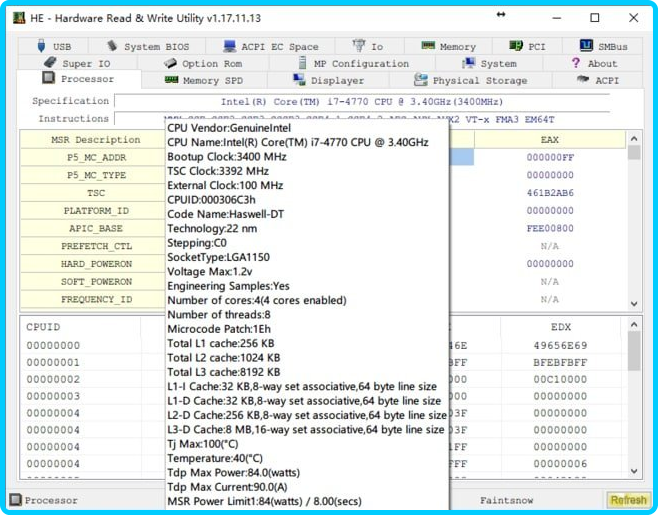The height and width of the screenshot is (515, 658).
Task: Click the PCI card icon
Action: pos(516,46)
